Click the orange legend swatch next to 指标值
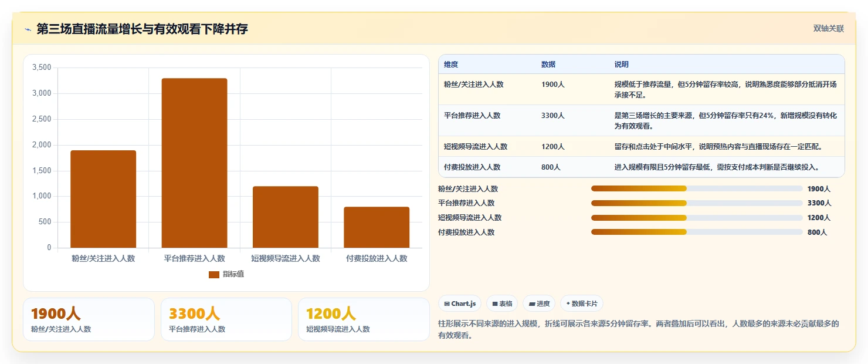The width and height of the screenshot is (868, 364). (x=214, y=274)
